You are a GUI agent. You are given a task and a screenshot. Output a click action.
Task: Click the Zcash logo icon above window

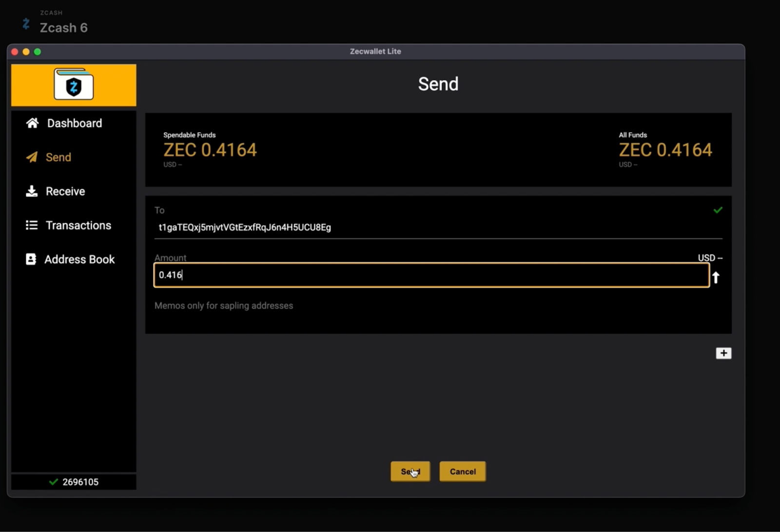26,23
